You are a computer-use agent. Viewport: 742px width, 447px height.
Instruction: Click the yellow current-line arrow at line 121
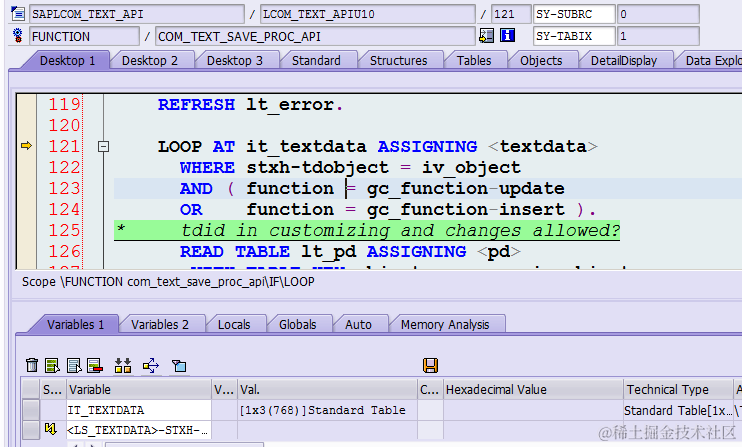pyautogui.click(x=26, y=146)
